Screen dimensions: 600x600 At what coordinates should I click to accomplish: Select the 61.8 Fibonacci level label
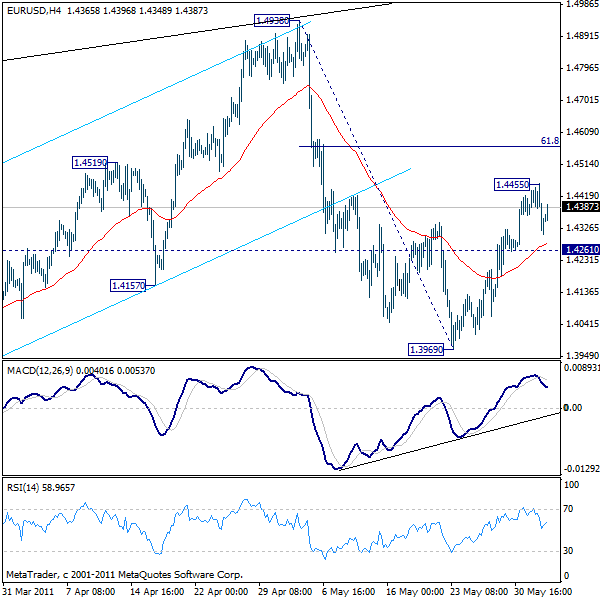(x=549, y=141)
